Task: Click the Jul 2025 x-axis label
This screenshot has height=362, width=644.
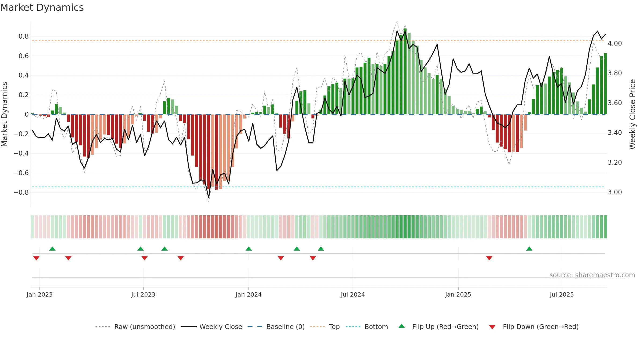Action: click(562, 294)
